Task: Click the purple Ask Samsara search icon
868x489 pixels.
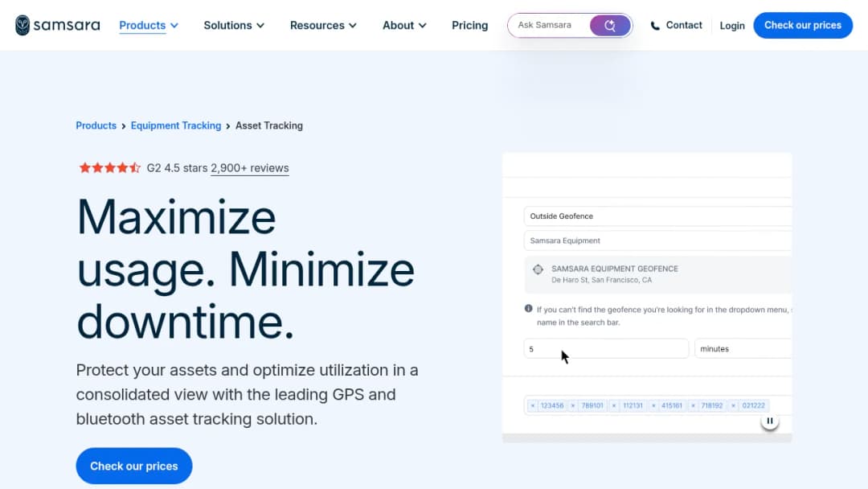Action: pos(609,26)
